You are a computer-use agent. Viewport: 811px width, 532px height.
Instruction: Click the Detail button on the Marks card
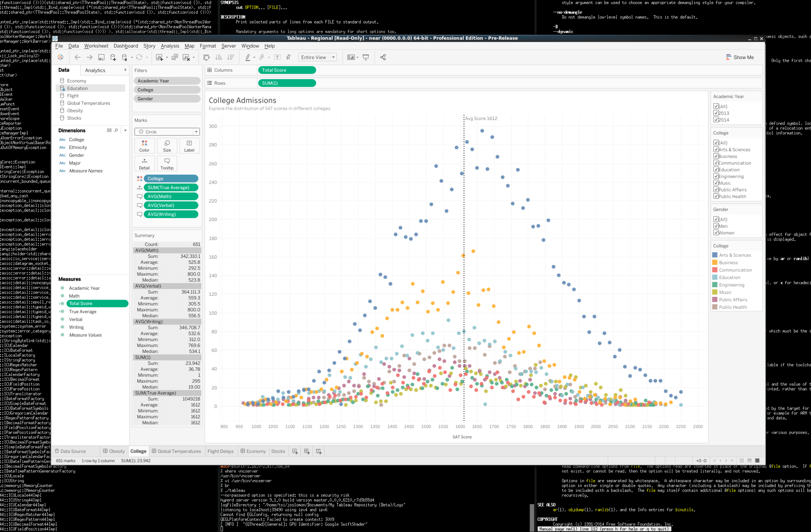click(144, 164)
